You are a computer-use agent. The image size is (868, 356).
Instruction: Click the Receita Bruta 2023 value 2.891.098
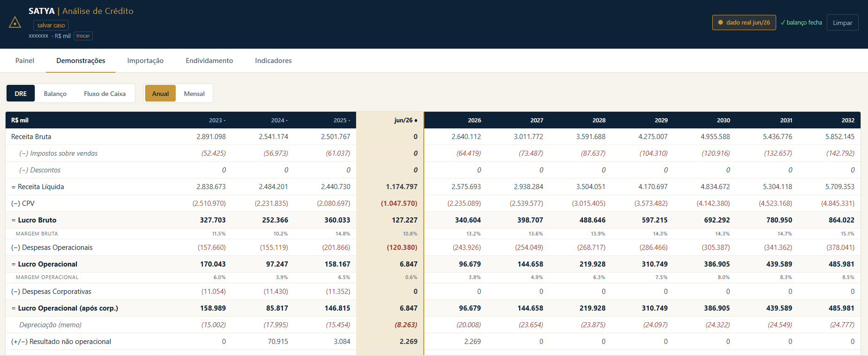pos(211,137)
